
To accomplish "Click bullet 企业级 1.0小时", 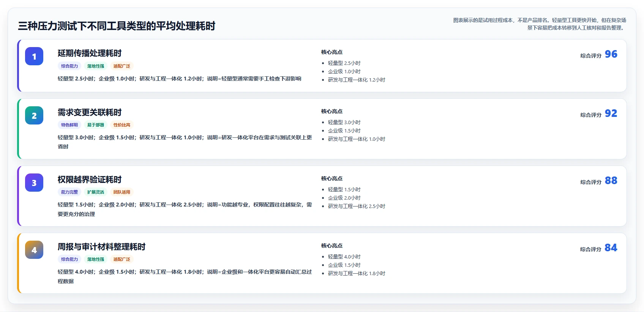I will [344, 71].
